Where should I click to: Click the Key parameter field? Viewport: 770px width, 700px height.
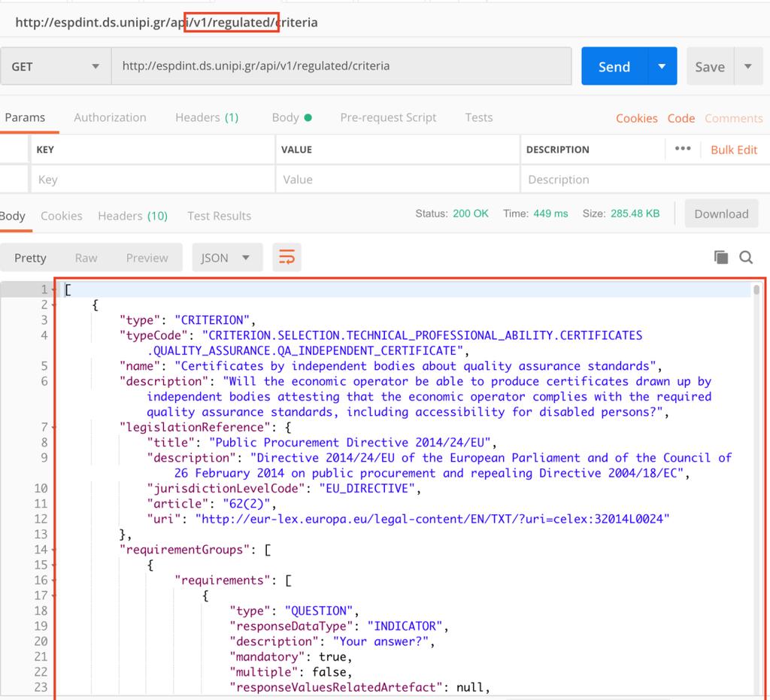tap(153, 179)
